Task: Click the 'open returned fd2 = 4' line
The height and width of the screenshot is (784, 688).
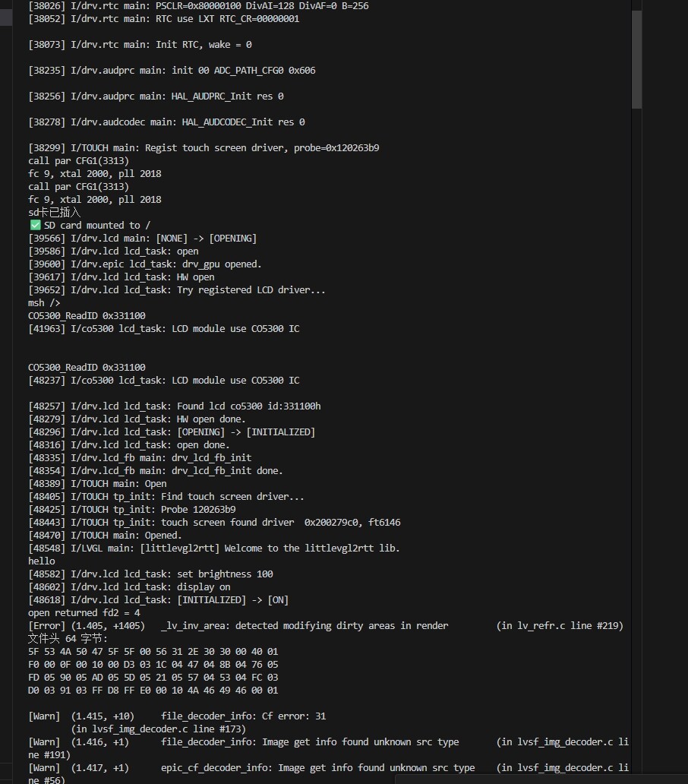Action: point(84,613)
